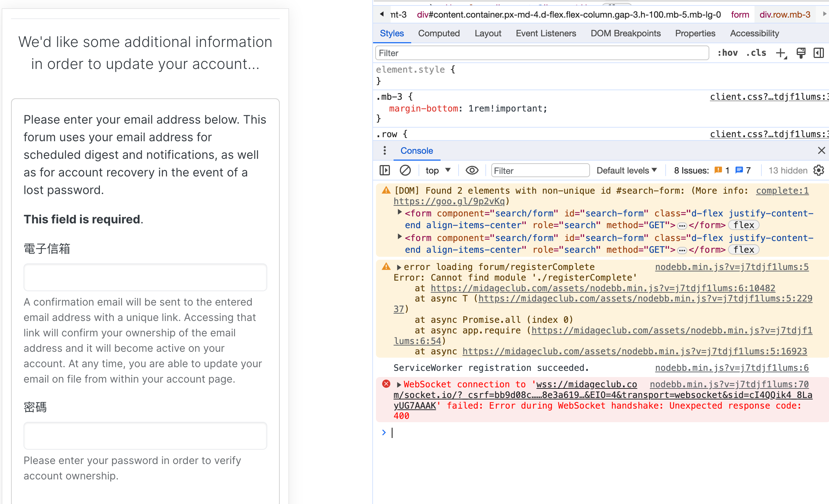Toggle the :hov element state panel
829x504 pixels.
tap(727, 53)
